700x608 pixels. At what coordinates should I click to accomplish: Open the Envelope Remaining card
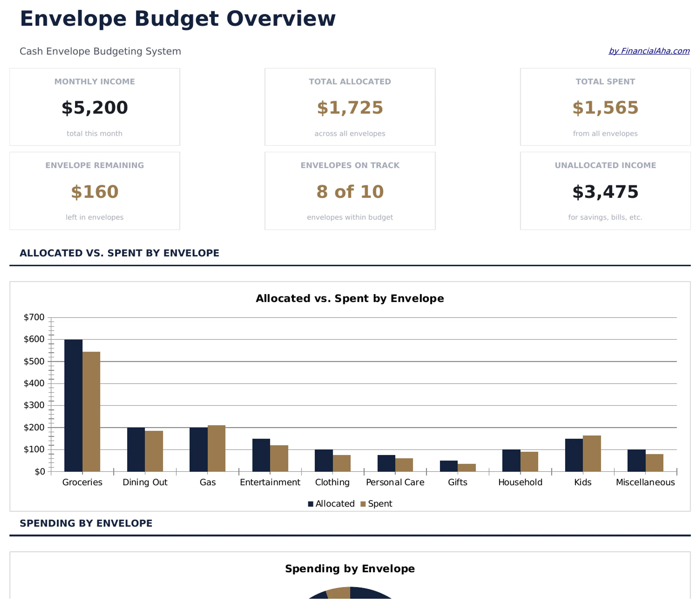coord(95,191)
